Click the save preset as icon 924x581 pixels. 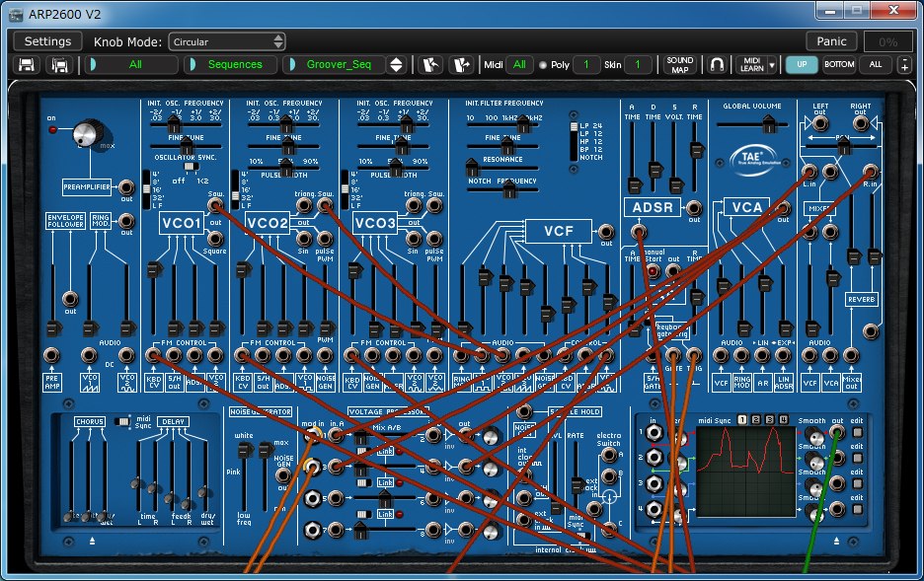pyautogui.click(x=59, y=65)
